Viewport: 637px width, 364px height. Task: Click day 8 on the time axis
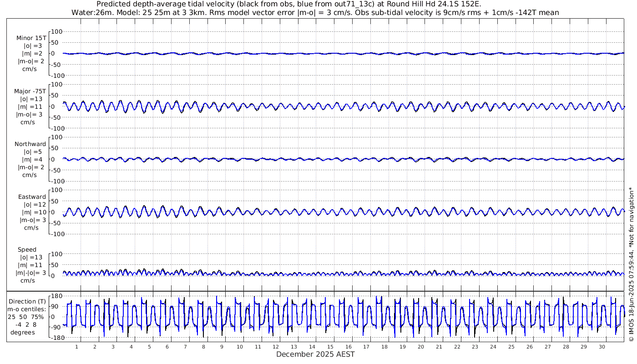click(x=203, y=347)
